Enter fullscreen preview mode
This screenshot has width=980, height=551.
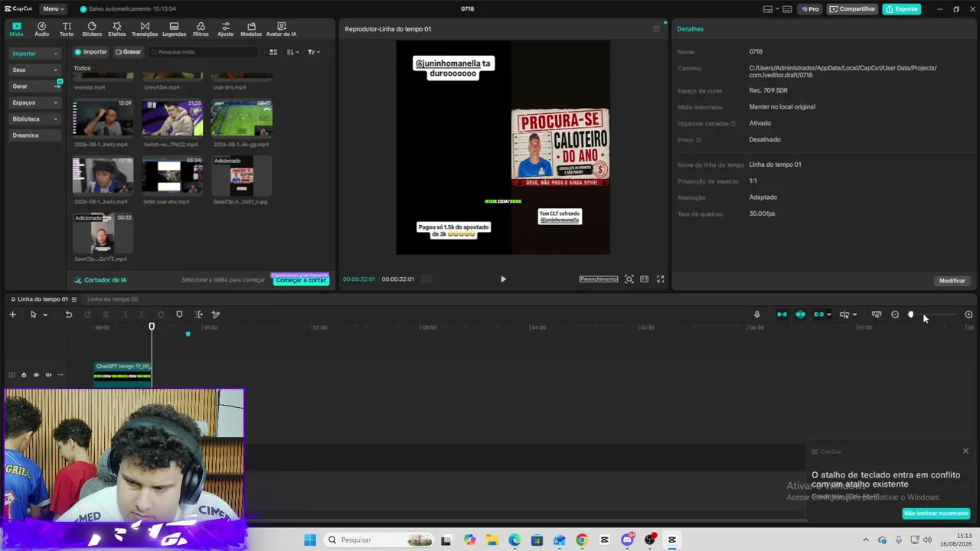coord(661,279)
